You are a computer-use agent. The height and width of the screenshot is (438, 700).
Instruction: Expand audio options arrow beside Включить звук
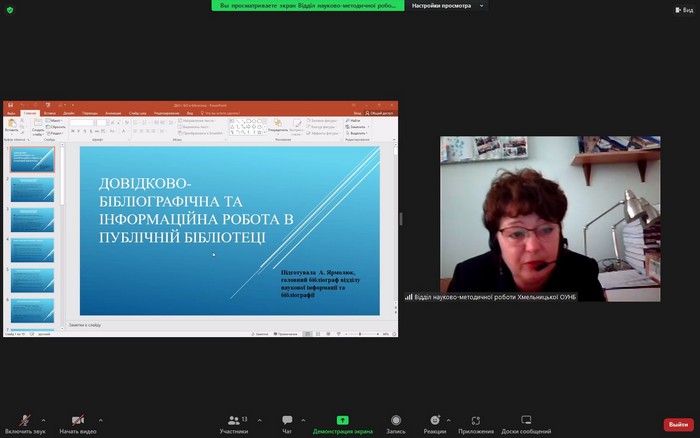45,420
